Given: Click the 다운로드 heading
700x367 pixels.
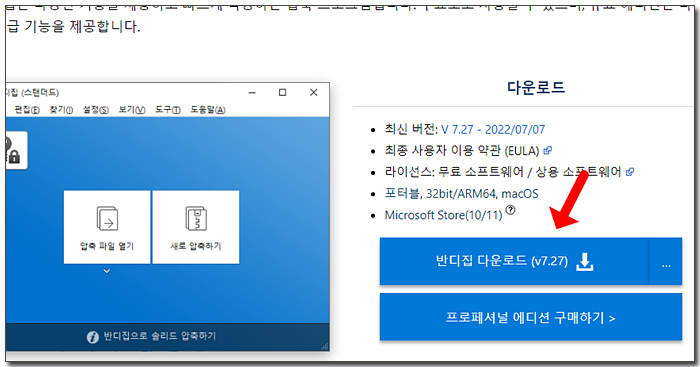Looking at the screenshot, I should coord(536,87).
